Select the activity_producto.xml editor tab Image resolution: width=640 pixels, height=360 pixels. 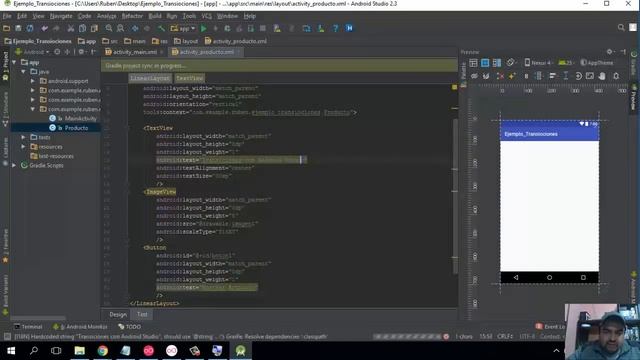206,52
